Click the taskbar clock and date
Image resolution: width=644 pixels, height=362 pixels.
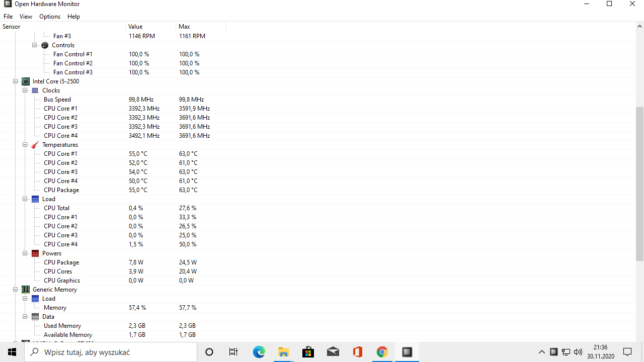[600, 352]
